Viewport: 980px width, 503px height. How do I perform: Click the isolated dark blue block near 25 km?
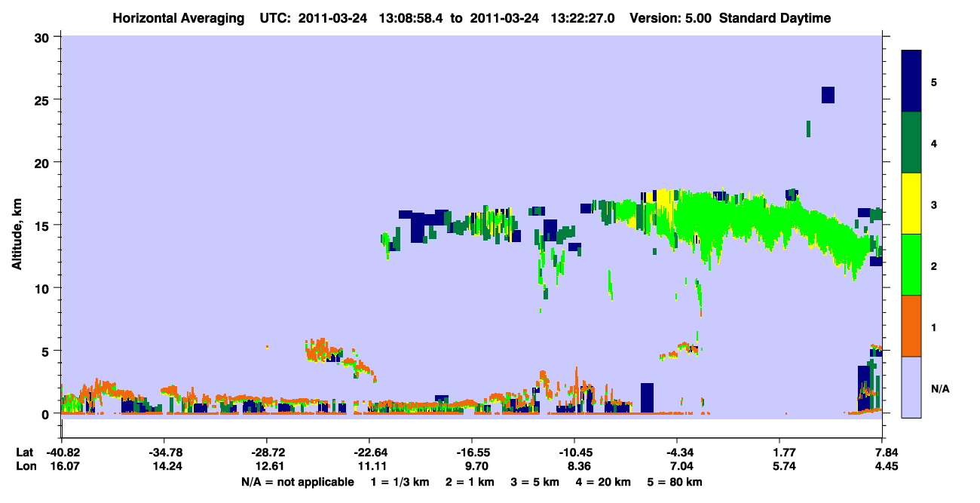828,94
